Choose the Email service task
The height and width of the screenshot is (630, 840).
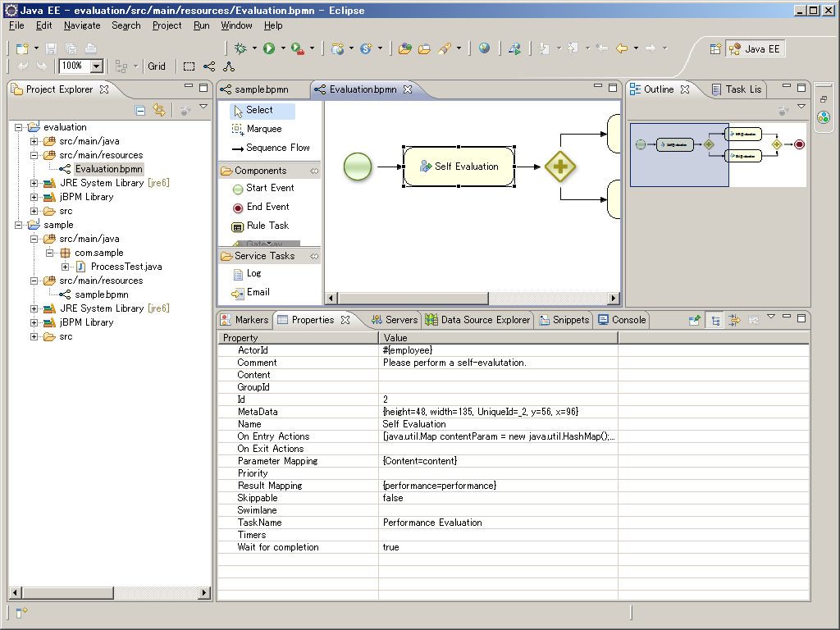pyautogui.click(x=257, y=292)
